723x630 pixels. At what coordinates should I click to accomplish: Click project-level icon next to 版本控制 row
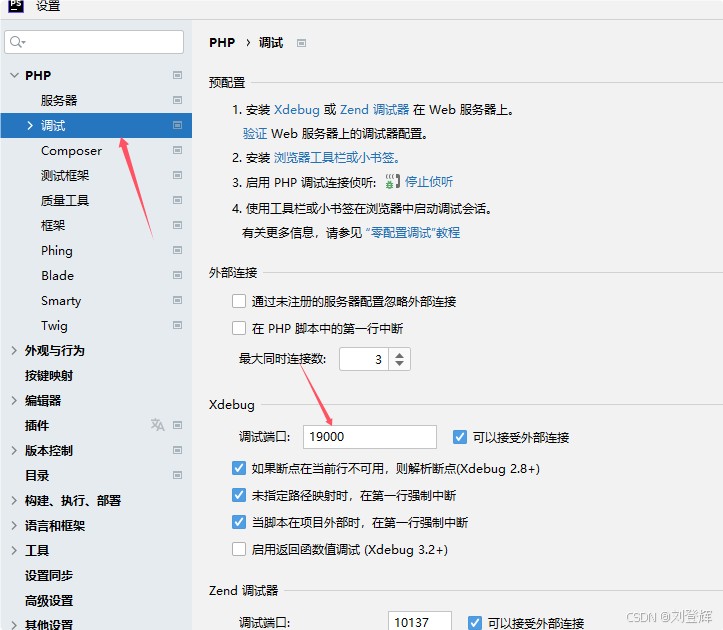pos(177,450)
